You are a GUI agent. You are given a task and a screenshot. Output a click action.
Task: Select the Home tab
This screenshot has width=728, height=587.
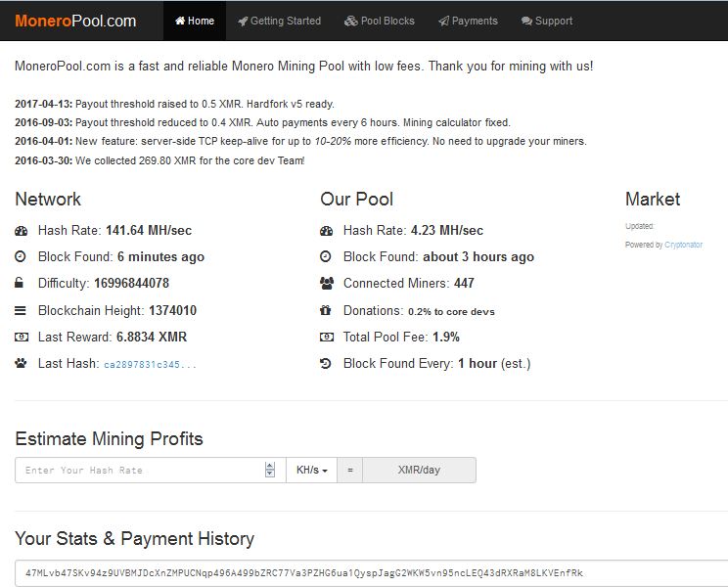click(x=195, y=21)
